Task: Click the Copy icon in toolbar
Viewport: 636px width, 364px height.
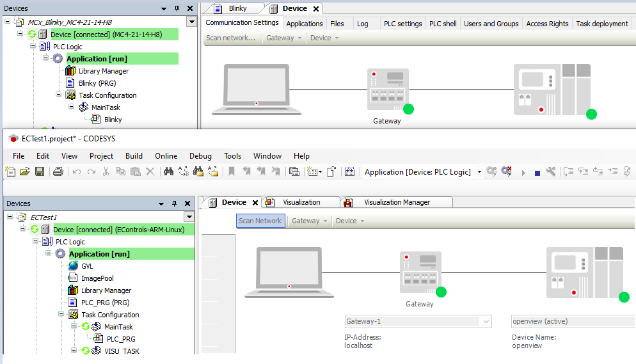Action: (120, 171)
